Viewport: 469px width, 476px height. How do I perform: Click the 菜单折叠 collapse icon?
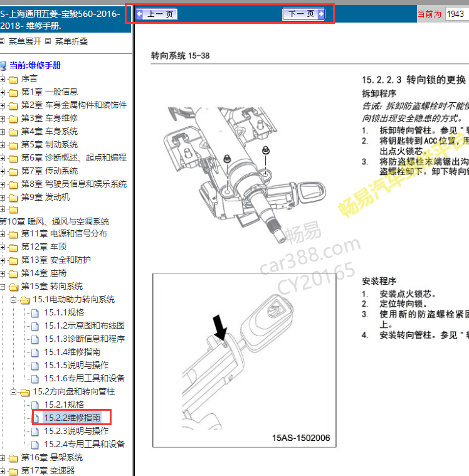[x=48, y=41]
